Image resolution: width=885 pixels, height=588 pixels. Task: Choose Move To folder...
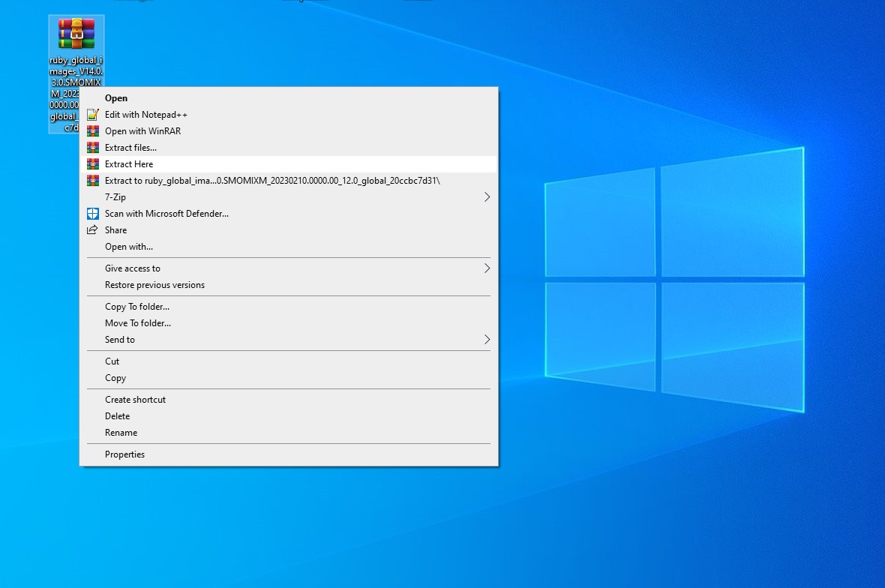[x=289, y=322]
